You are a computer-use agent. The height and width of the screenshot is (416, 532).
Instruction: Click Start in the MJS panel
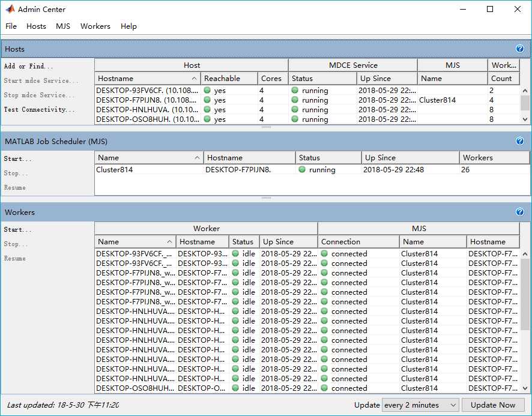tap(17, 159)
